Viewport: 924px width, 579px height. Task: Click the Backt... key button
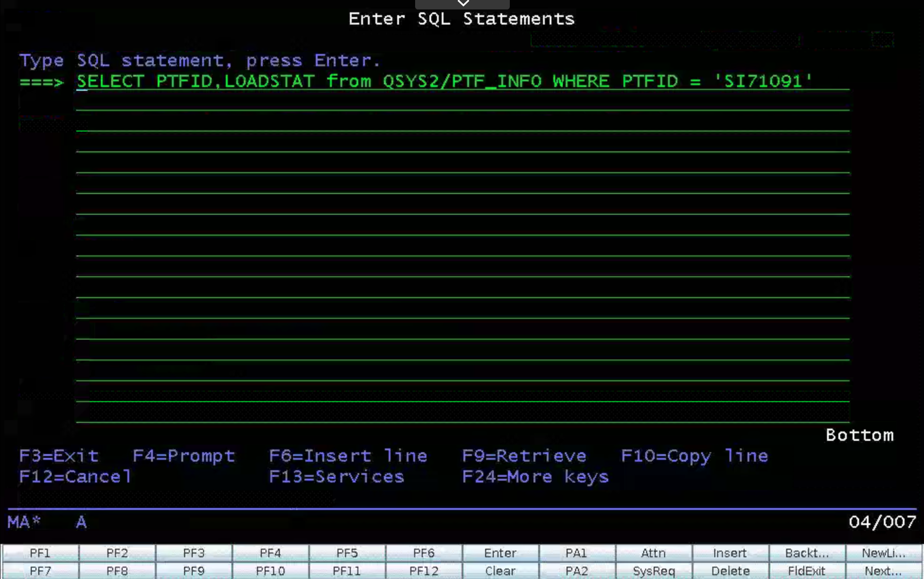coord(807,553)
